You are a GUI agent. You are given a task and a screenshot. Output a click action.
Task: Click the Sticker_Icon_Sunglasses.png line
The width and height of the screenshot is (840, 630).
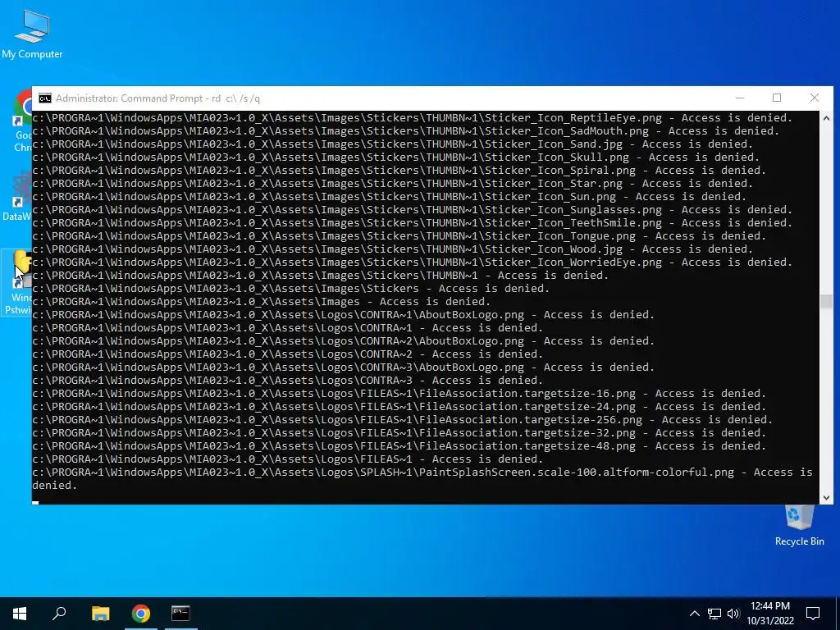click(413, 209)
